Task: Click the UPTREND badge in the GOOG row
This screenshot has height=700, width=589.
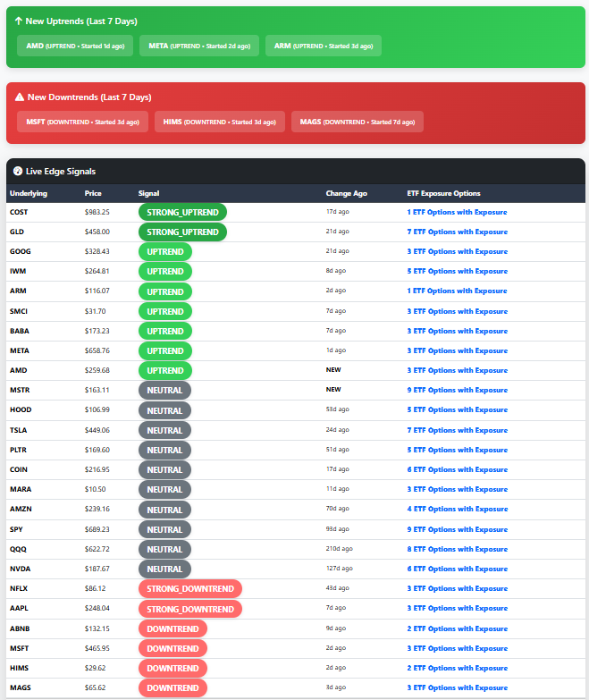Action: (165, 251)
